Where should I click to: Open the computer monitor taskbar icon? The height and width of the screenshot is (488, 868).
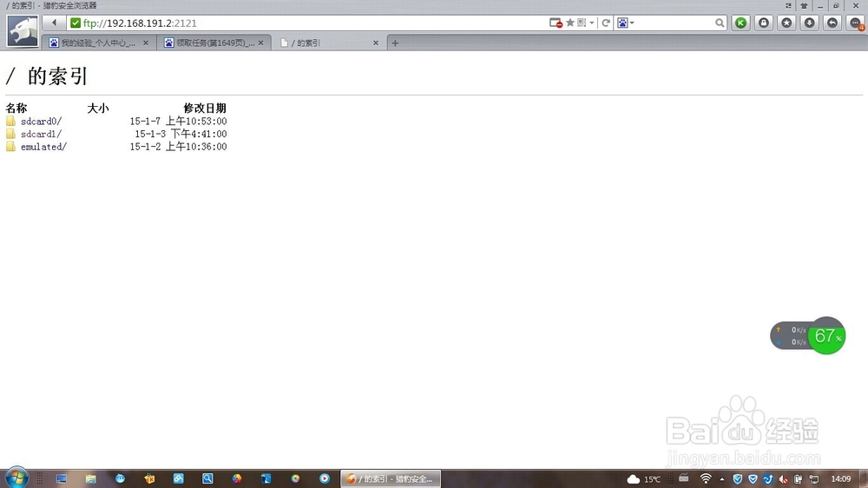click(62, 478)
